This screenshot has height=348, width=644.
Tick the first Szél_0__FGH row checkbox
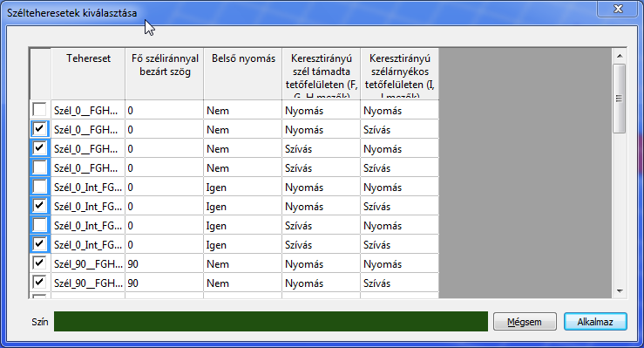[x=39, y=110]
